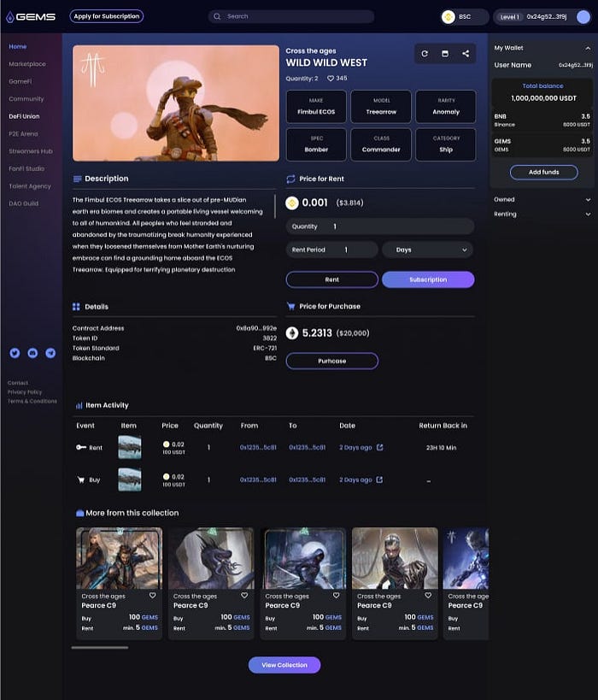
Task: Click the BSC network coin icon
Action: (448, 17)
